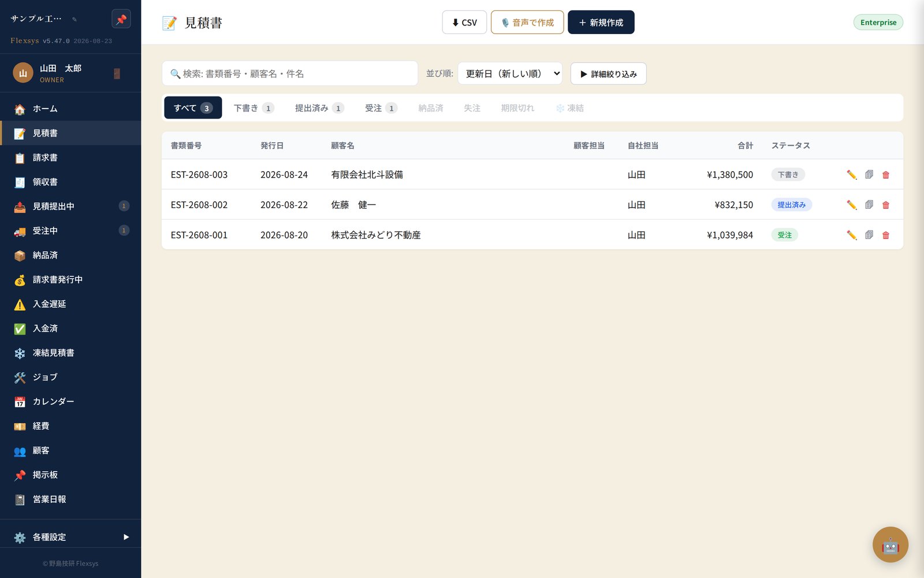Click customer name 有限会社北斗設備
The height and width of the screenshot is (578, 924).
point(367,175)
